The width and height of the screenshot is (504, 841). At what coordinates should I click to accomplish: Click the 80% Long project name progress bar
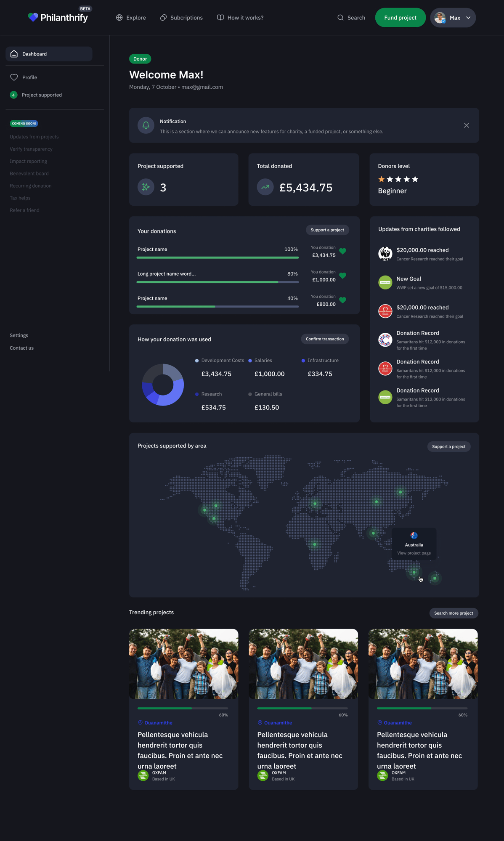pyautogui.click(x=218, y=282)
